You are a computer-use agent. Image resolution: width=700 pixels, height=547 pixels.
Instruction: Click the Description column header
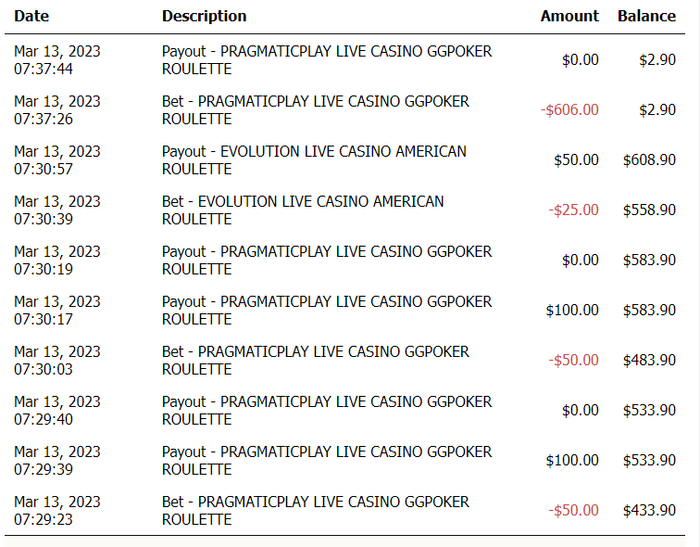204,16
